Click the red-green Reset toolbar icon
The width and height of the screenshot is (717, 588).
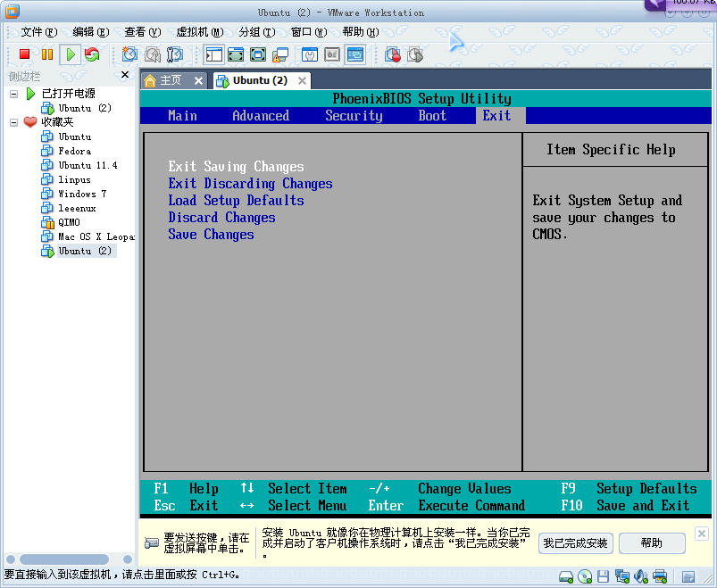[92, 54]
